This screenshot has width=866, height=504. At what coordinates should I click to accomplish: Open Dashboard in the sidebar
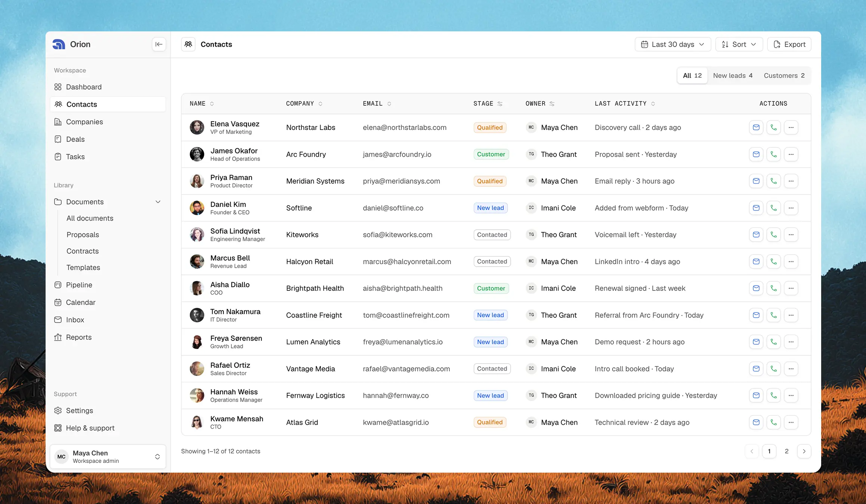[x=108, y=87]
